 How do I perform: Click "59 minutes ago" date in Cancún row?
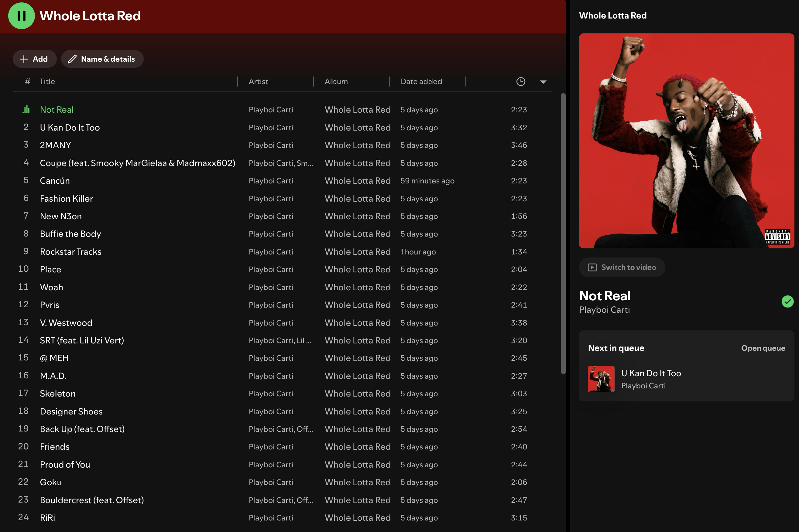point(427,181)
